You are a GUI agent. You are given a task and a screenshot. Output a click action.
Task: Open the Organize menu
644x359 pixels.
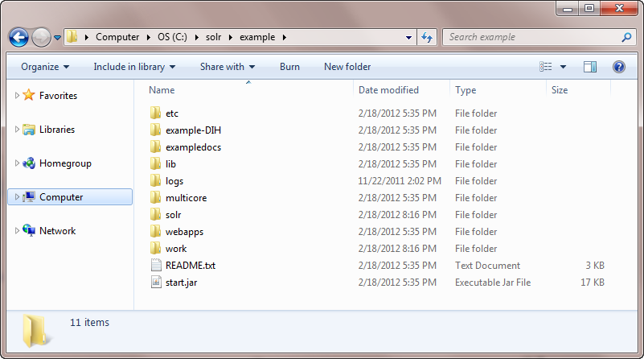click(45, 67)
